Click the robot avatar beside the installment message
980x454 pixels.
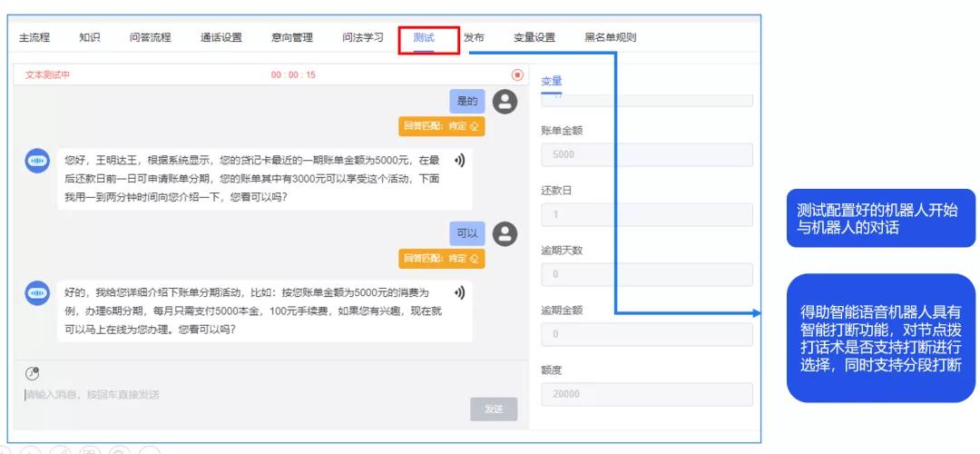[37, 292]
